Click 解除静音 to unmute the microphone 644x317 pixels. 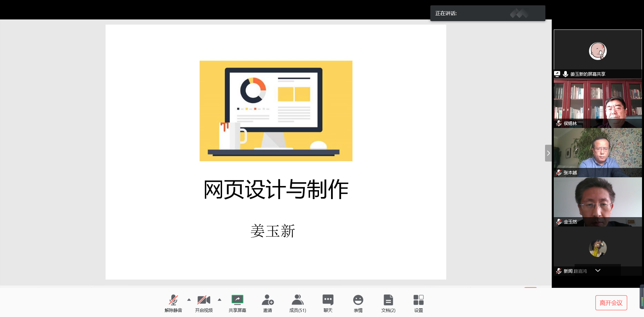pyautogui.click(x=173, y=303)
